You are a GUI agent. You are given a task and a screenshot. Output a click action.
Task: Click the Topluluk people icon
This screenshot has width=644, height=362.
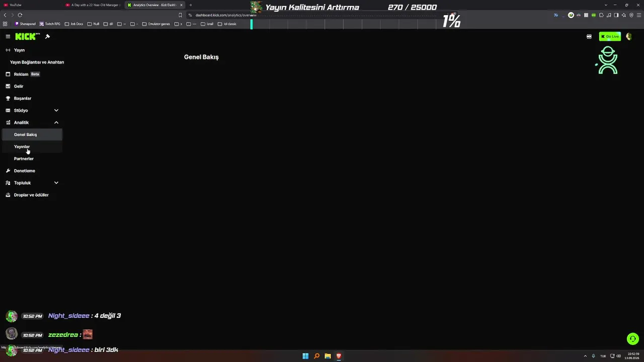[x=8, y=183]
